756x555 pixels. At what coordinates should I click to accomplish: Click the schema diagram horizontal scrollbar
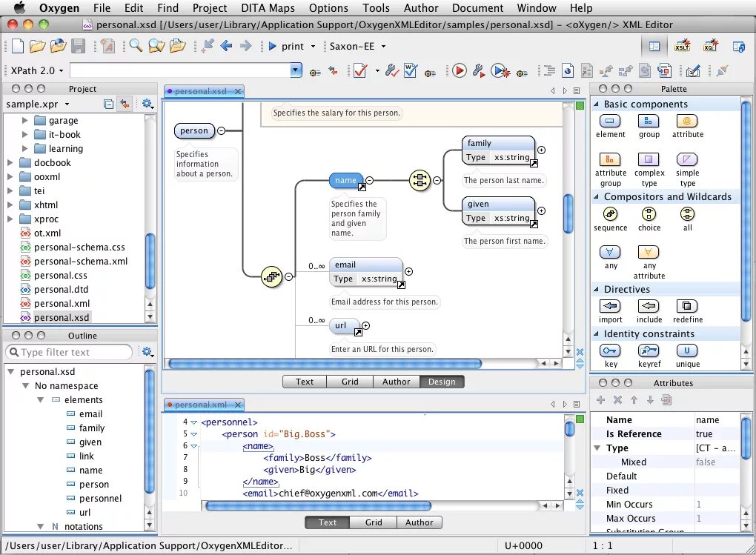tap(325, 364)
